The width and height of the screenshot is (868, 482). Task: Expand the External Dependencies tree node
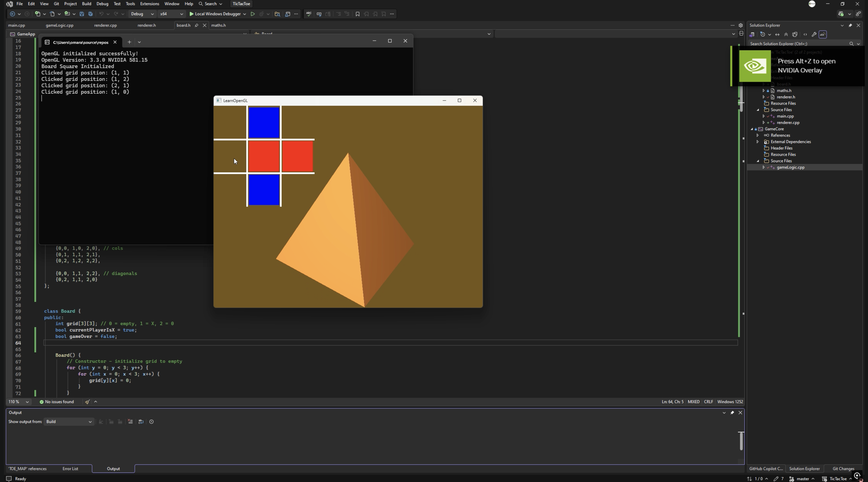tap(758, 141)
